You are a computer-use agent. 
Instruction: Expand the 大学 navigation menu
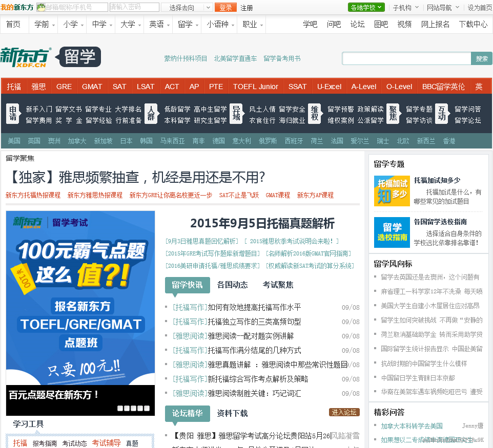pyautogui.click(x=131, y=24)
